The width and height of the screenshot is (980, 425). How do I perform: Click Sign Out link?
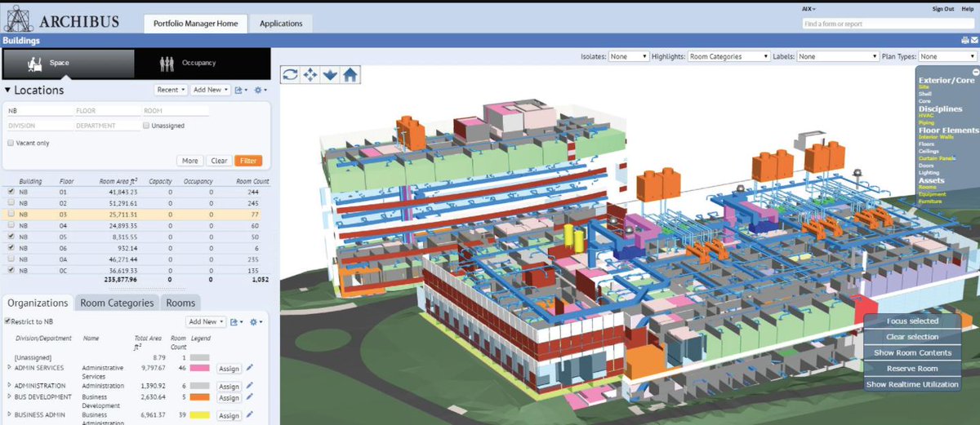click(943, 8)
